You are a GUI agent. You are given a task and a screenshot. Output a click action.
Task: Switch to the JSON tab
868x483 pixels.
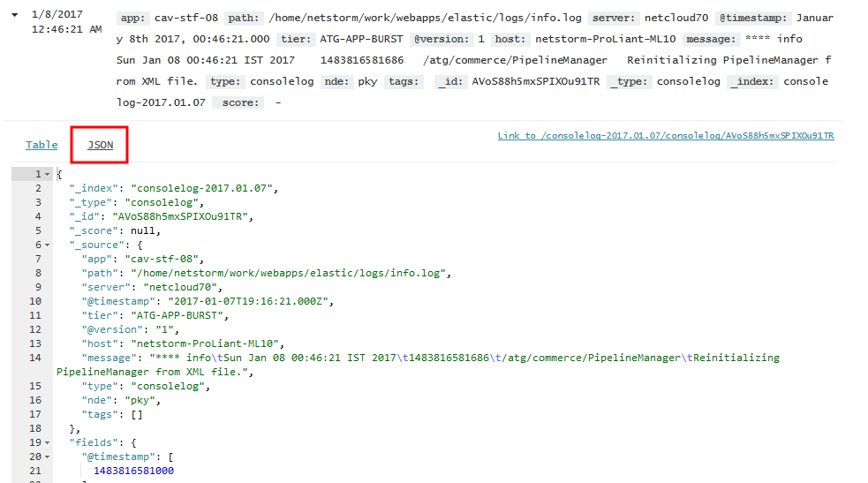tap(100, 145)
